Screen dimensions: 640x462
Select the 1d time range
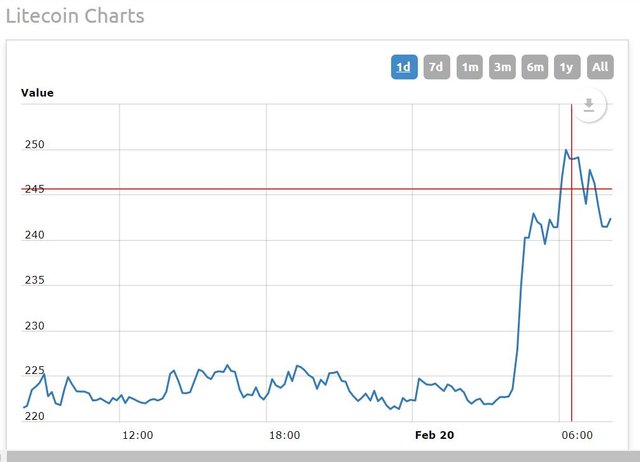(403, 67)
